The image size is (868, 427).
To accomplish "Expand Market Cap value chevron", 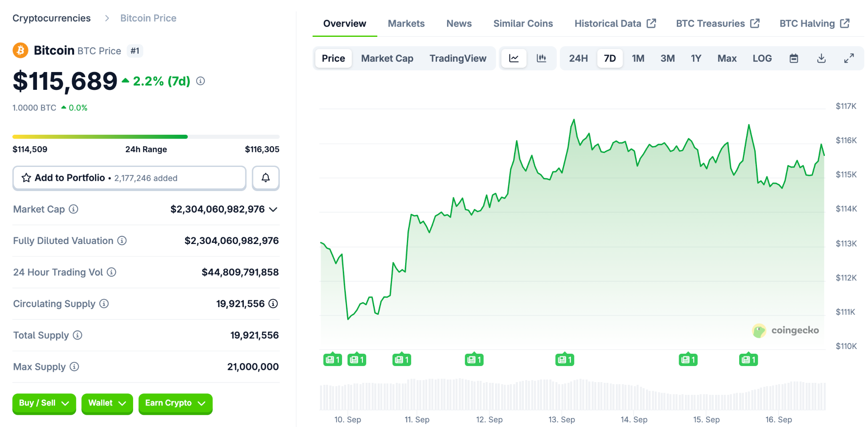I will tap(273, 209).
